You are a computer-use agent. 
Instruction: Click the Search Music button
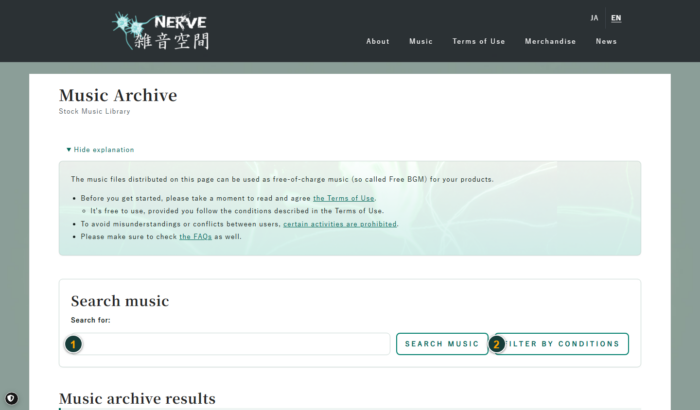(x=442, y=344)
